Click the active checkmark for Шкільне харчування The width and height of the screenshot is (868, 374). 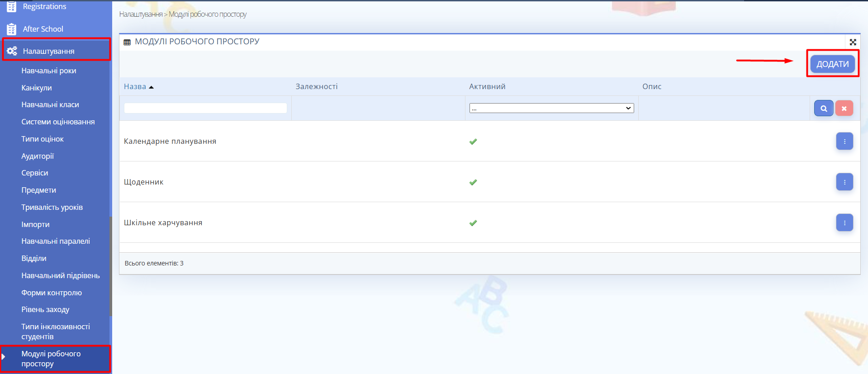473,223
